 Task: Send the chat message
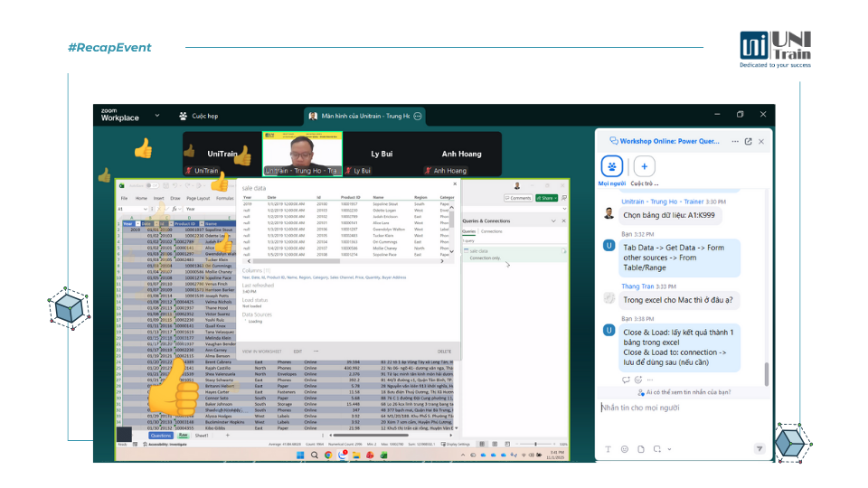[x=759, y=449]
